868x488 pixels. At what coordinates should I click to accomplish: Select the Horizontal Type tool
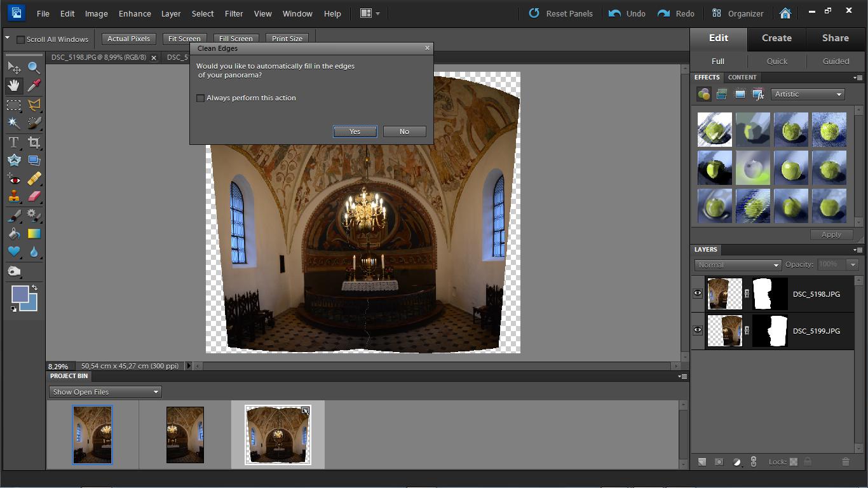pos(13,142)
